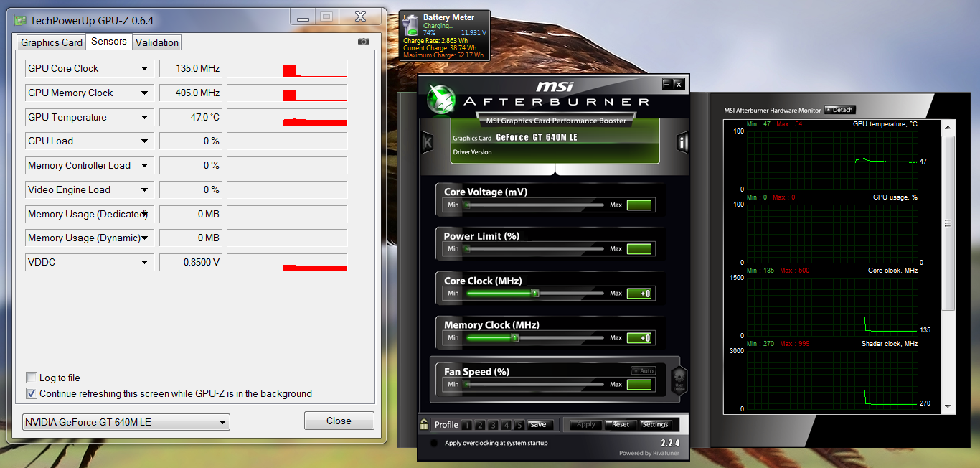Switch to the Validation tab
Screen dimensions: 980x468
[x=157, y=42]
